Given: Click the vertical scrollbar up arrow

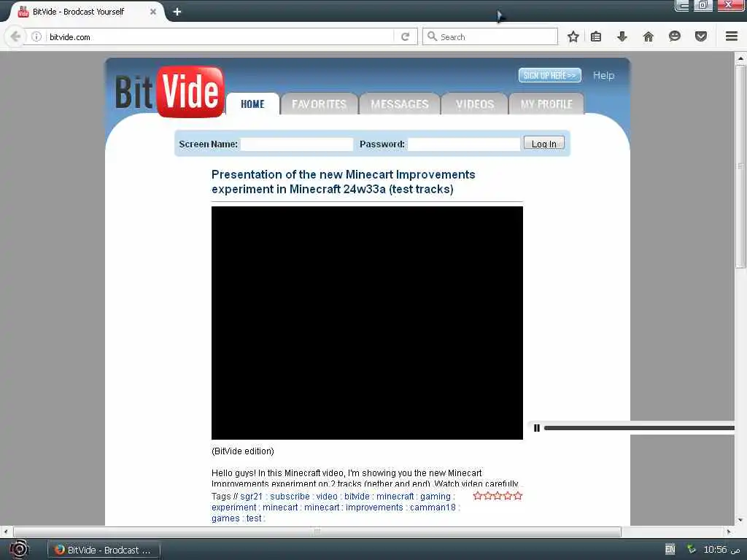Looking at the screenshot, I should click(x=740, y=58).
